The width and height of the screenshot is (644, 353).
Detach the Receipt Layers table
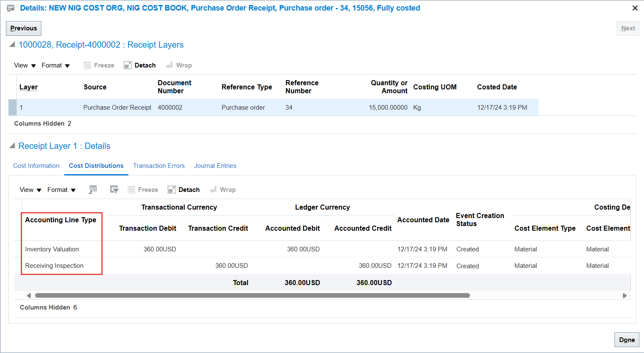pos(139,65)
